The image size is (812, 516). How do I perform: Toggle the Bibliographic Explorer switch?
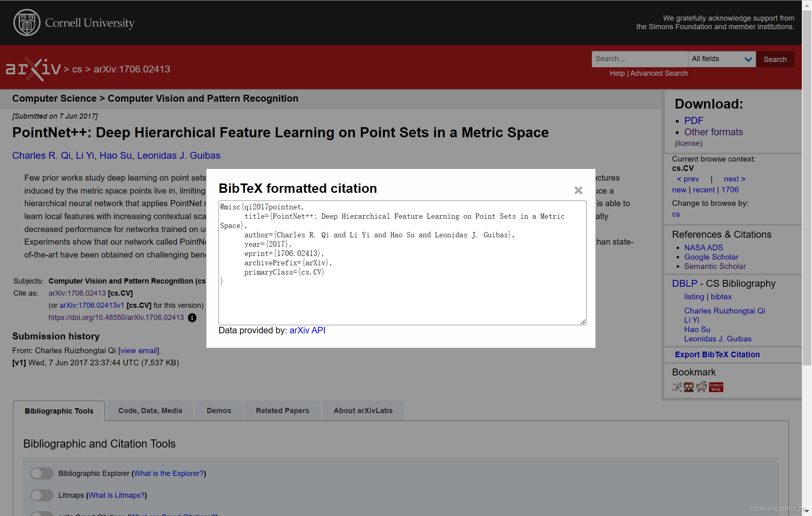(42, 473)
